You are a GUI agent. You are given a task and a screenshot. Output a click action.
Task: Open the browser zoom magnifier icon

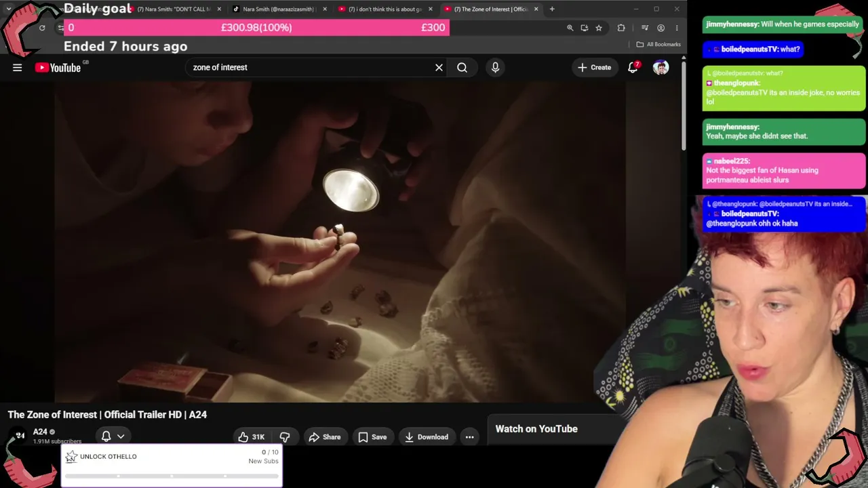(570, 28)
